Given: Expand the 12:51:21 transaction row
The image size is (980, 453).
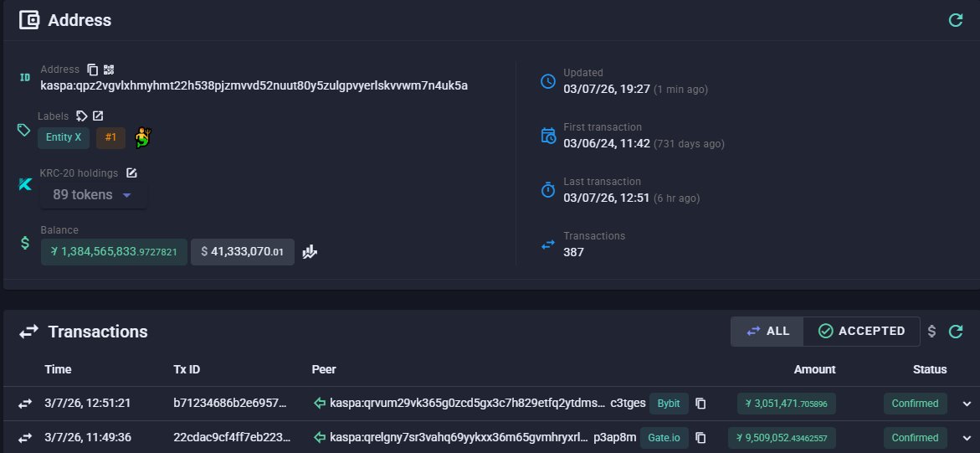Looking at the screenshot, I should click(967, 404).
